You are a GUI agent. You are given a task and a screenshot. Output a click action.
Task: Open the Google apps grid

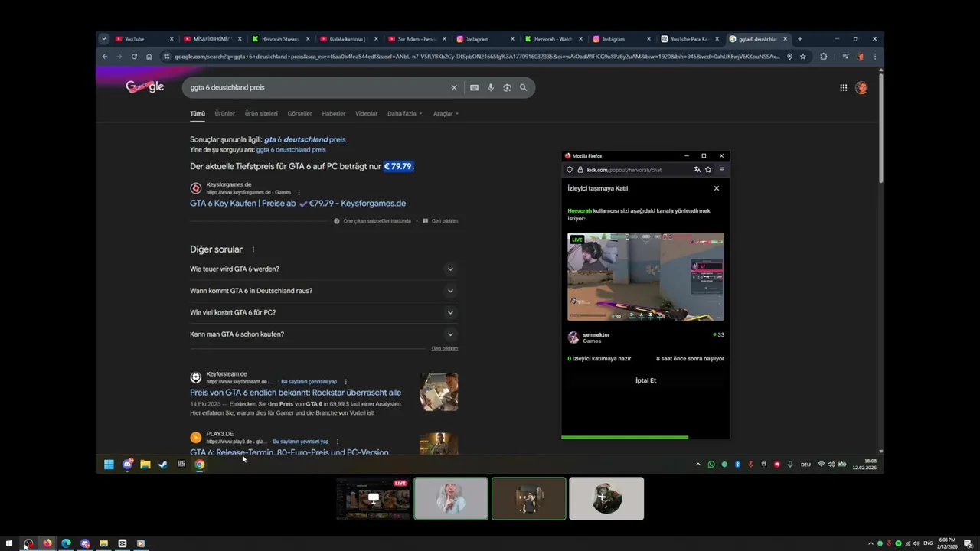coord(843,87)
